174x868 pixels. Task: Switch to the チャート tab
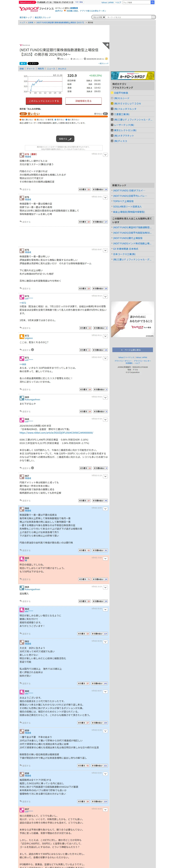click(30, 68)
